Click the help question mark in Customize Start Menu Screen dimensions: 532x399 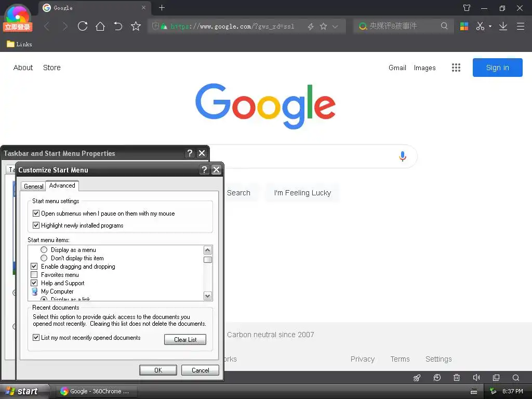point(204,170)
